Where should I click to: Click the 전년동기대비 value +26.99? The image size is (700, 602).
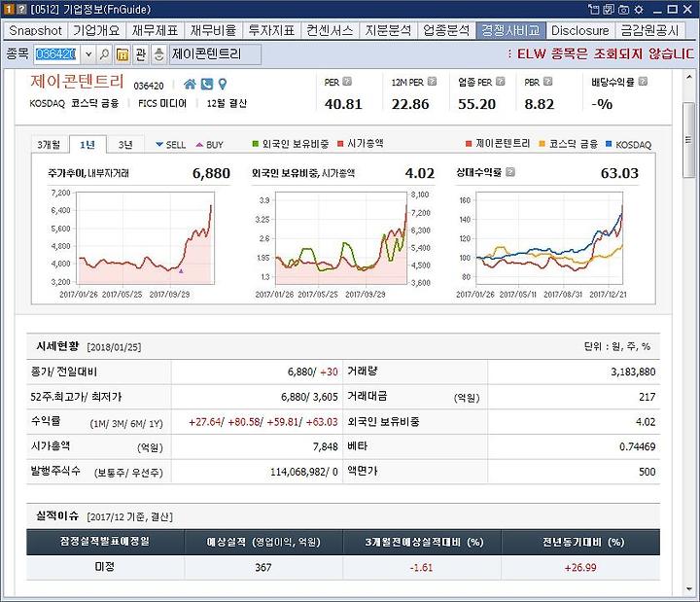click(x=580, y=567)
